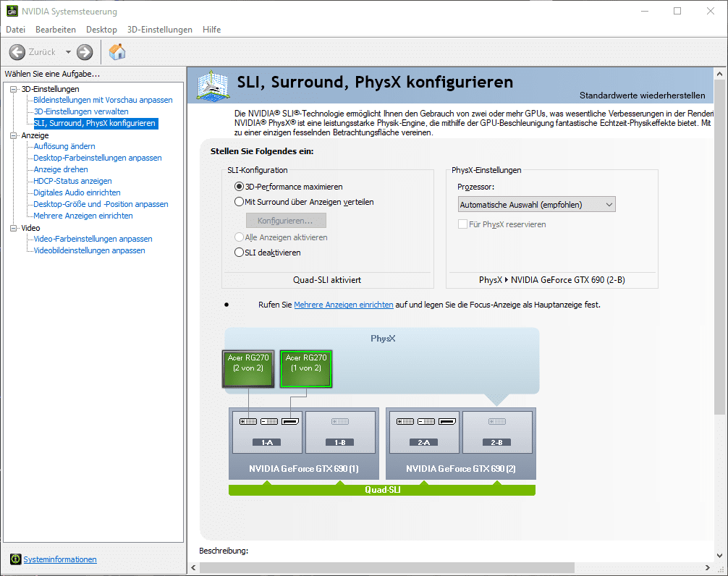Open the Datei menu
The height and width of the screenshot is (576, 728).
click(x=16, y=30)
